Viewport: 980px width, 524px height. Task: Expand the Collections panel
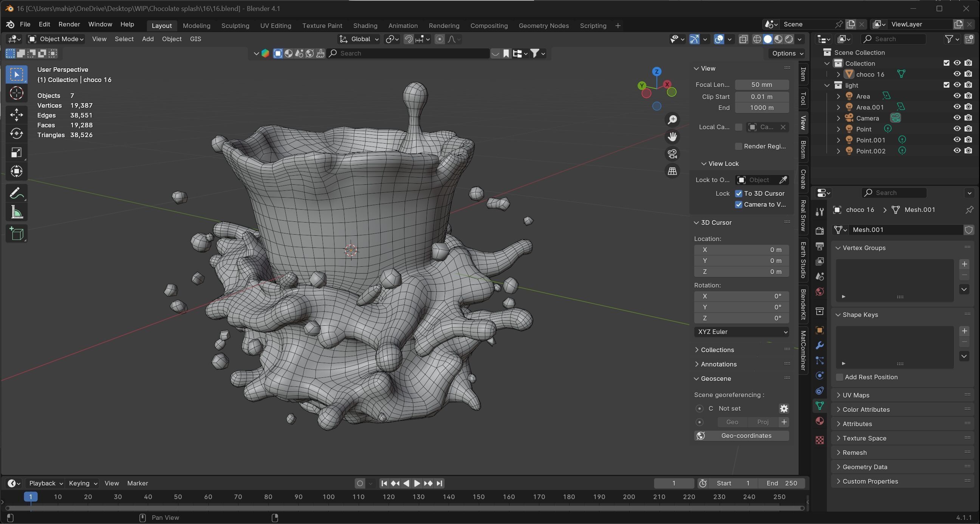[717, 350]
